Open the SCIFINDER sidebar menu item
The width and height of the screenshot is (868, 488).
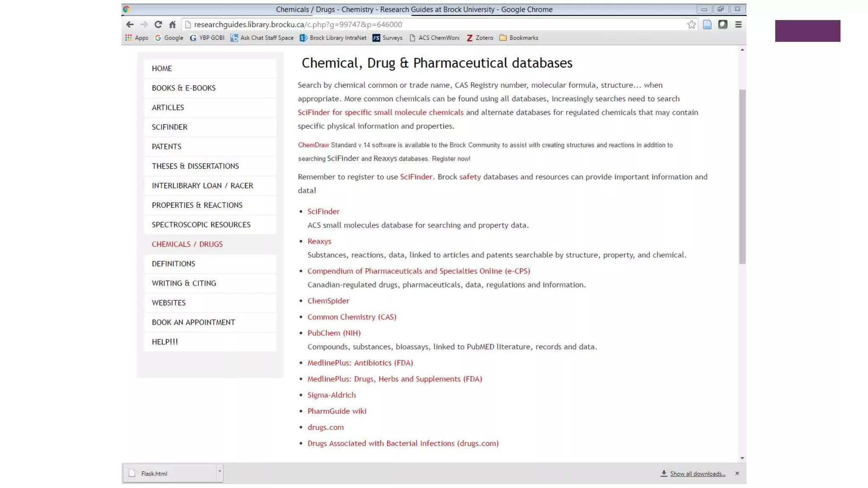point(170,127)
